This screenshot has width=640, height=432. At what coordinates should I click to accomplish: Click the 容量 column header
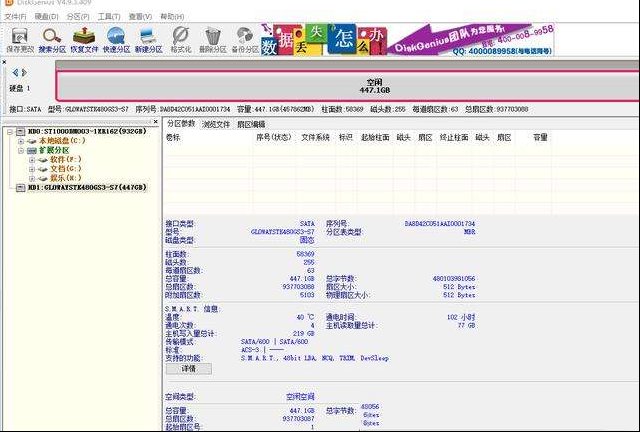coord(540,138)
